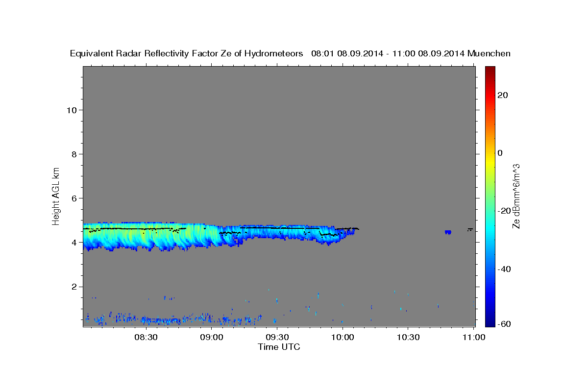Click the '10:00' time axis label
The height and width of the screenshot is (392, 588).
tap(343, 337)
